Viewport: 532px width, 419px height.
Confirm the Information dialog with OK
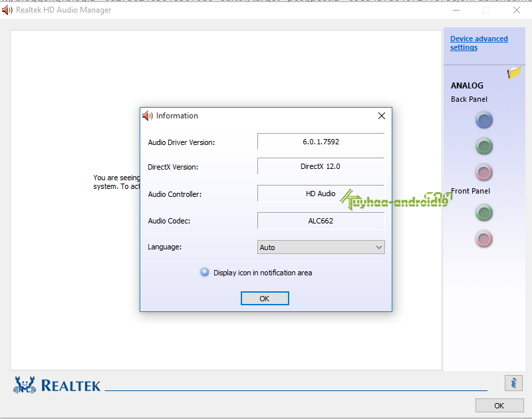click(x=265, y=299)
